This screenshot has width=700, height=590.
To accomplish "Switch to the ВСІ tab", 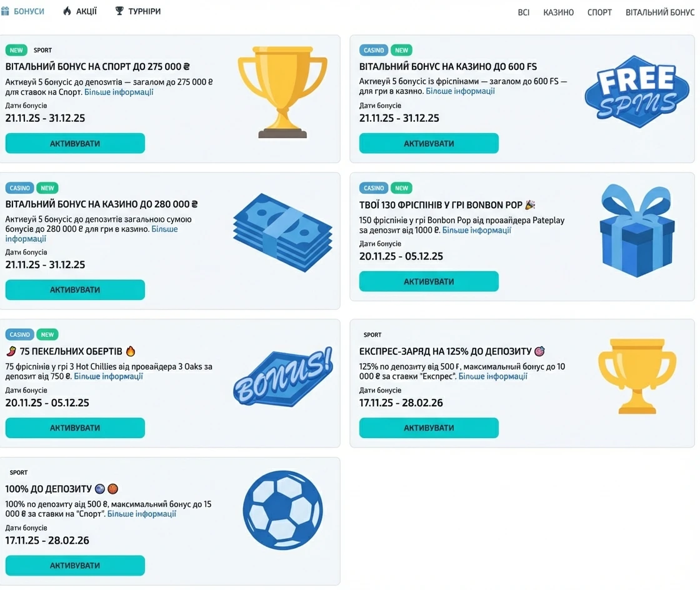I will (523, 12).
